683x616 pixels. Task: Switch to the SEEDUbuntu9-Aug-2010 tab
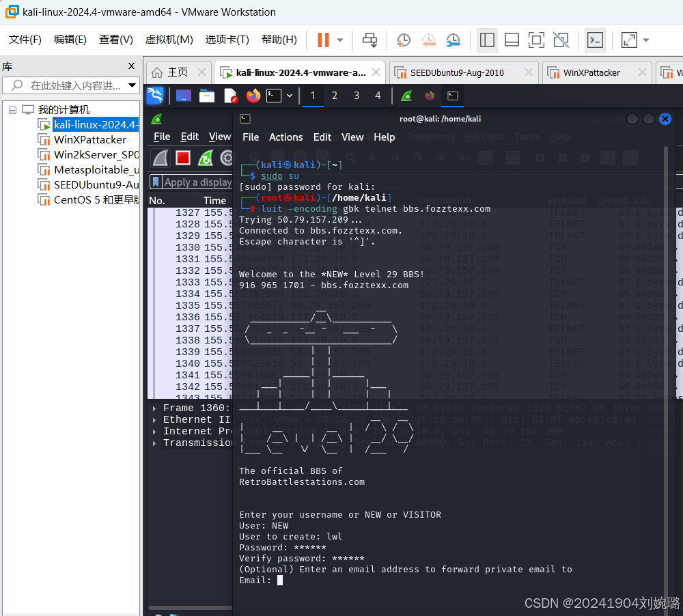(x=456, y=73)
